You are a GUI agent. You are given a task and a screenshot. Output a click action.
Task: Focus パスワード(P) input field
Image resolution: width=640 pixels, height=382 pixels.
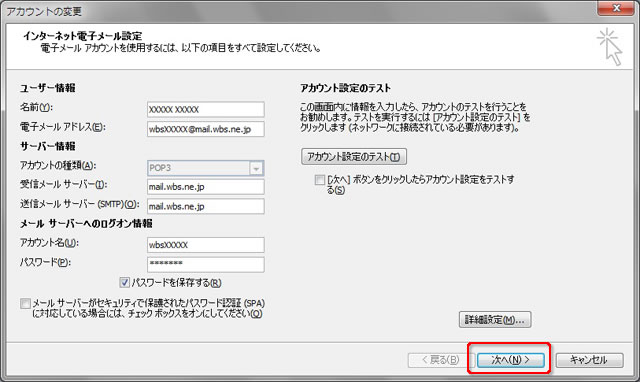(206, 264)
